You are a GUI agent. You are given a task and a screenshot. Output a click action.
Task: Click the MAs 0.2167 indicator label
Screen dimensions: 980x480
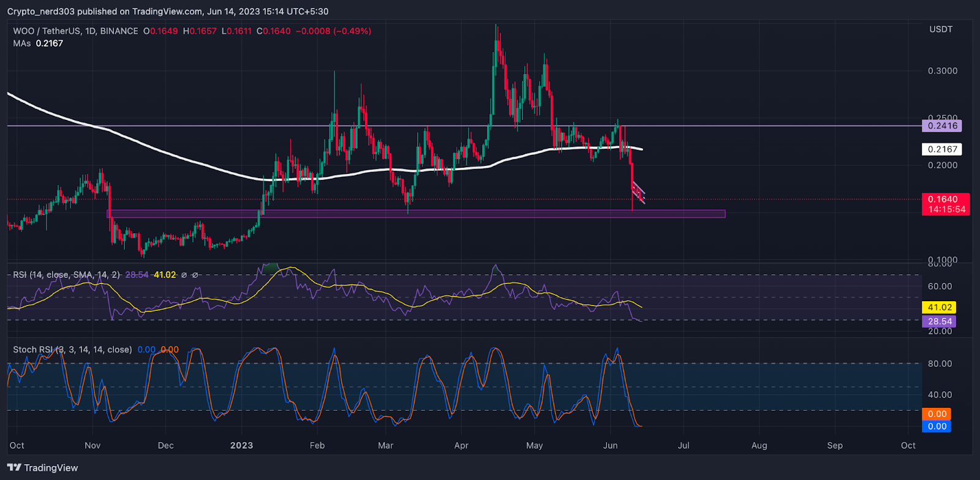coord(38,43)
